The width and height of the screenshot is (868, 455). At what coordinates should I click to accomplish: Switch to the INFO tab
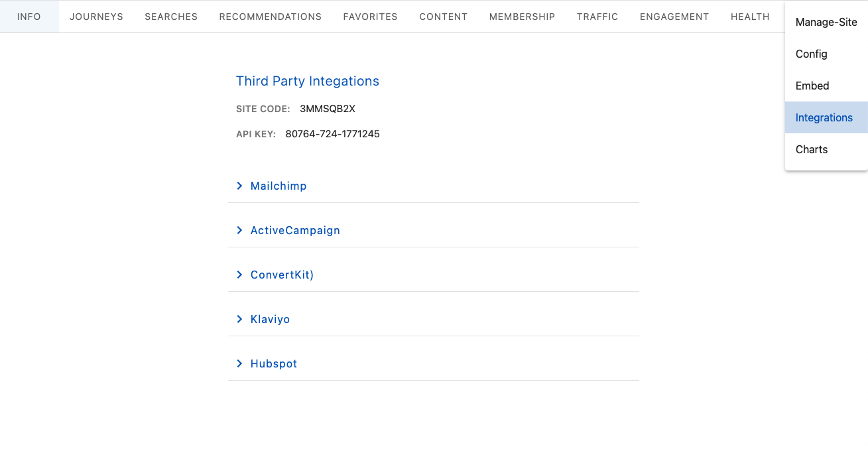(x=29, y=17)
